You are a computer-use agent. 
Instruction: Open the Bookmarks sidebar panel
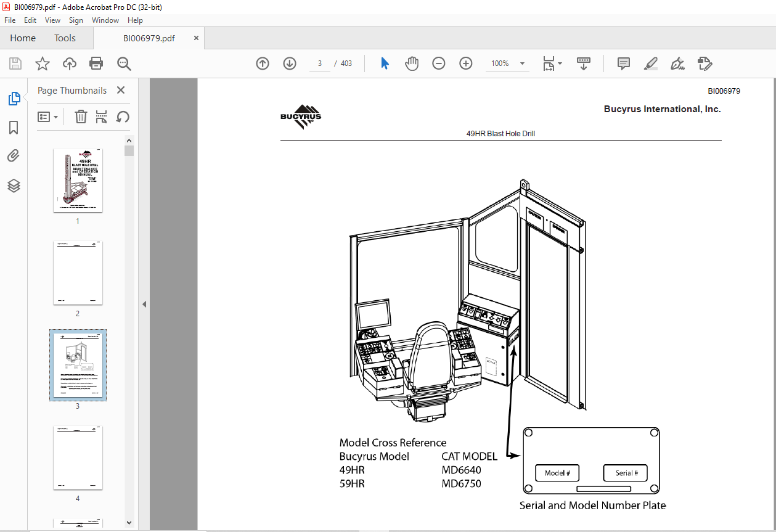pos(14,128)
